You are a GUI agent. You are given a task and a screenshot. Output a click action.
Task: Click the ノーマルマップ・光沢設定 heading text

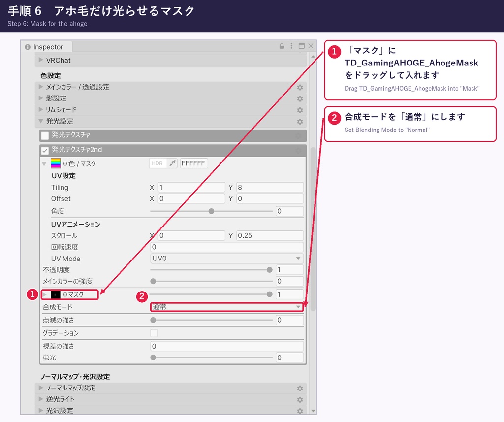(75, 376)
